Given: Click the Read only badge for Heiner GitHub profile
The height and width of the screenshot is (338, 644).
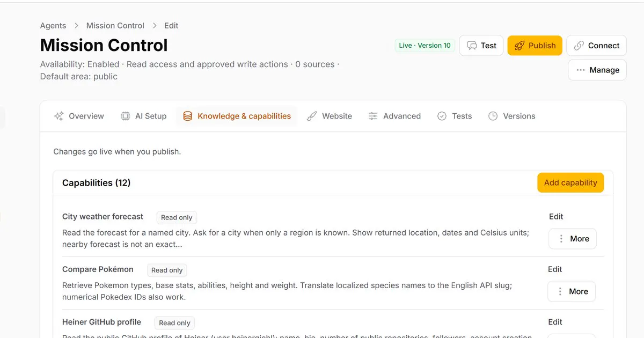Looking at the screenshot, I should [x=175, y=323].
